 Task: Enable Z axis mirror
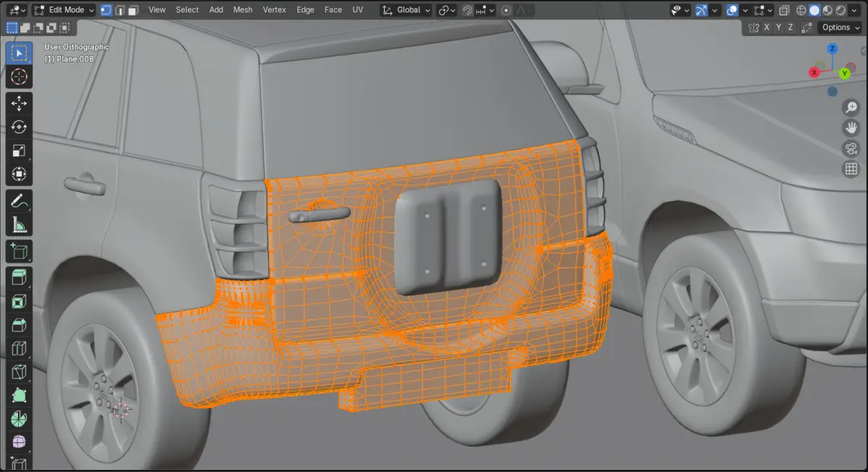(x=791, y=28)
